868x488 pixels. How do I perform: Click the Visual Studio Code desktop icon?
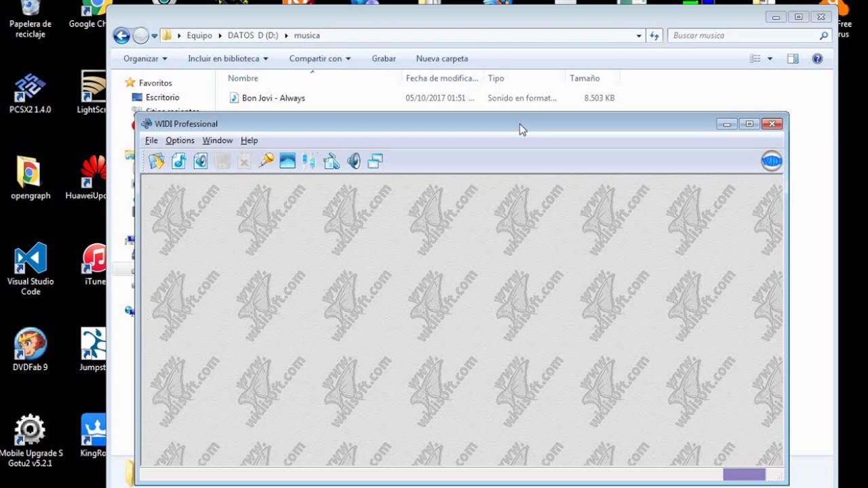click(31, 269)
